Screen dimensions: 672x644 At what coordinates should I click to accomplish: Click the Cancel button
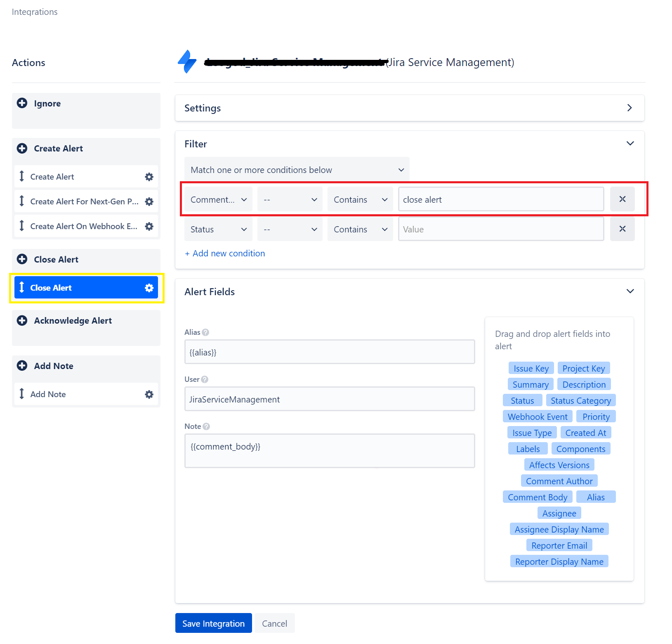275,623
